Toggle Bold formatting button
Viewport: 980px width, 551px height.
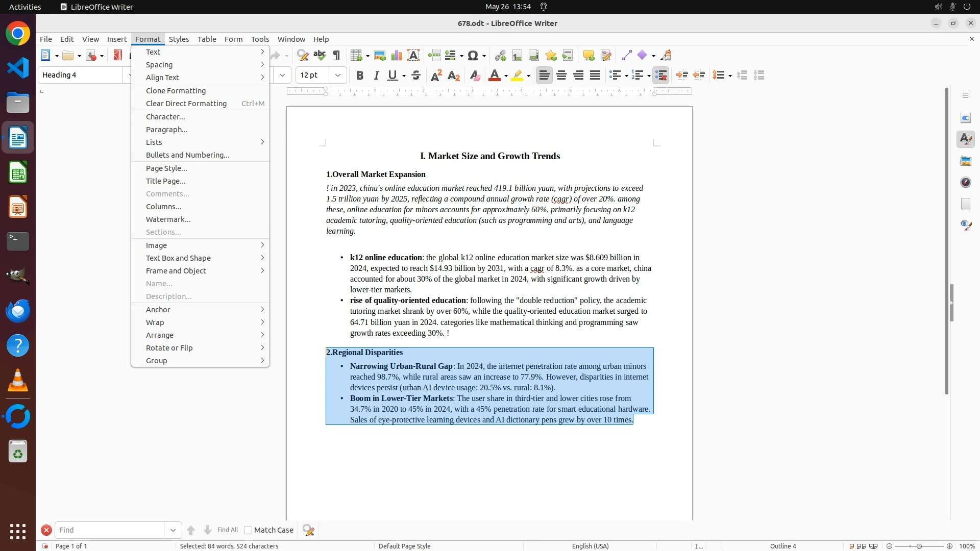(360, 76)
